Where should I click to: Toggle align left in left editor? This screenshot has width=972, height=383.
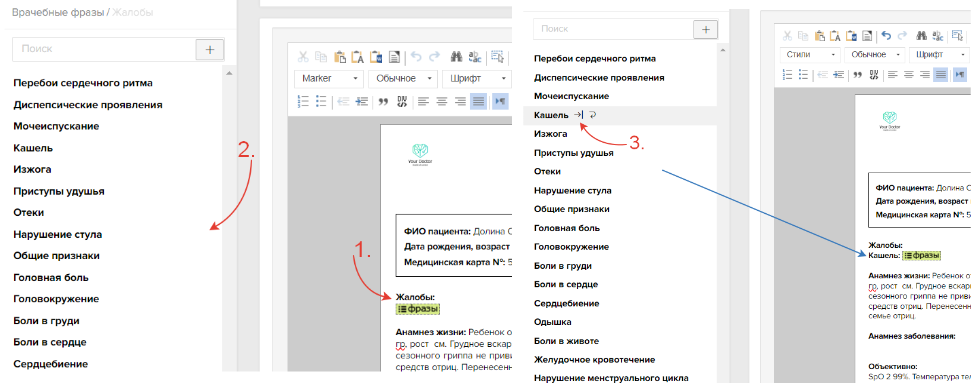[x=424, y=101]
